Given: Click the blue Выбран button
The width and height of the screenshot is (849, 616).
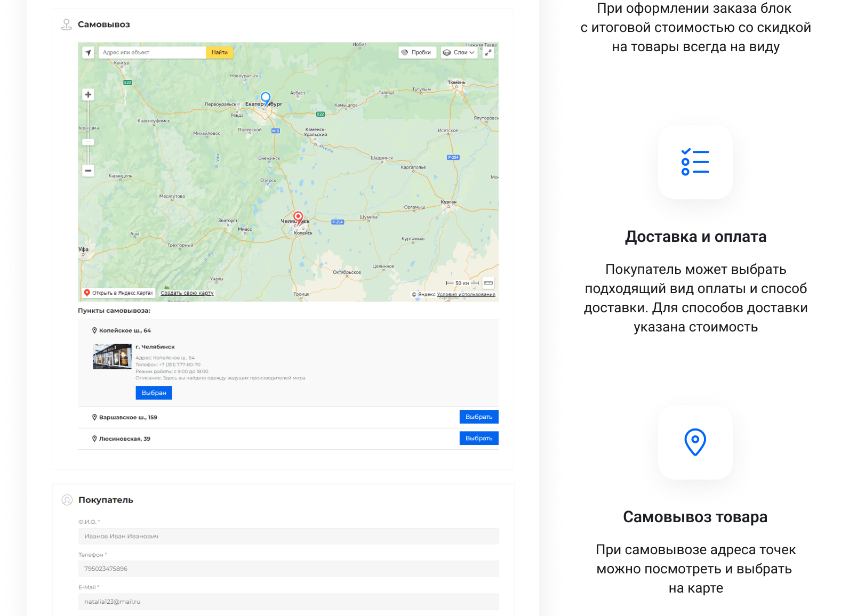Looking at the screenshot, I should pyautogui.click(x=154, y=393).
